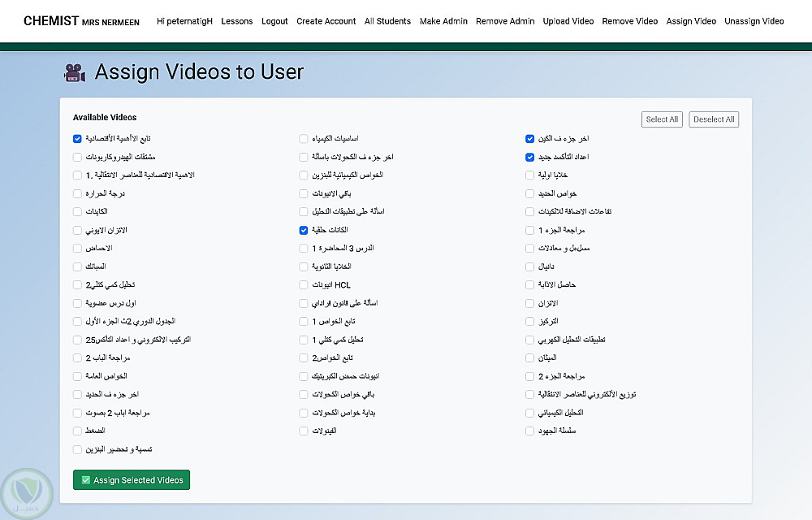Select the الضغط video checkbox

[x=77, y=431]
